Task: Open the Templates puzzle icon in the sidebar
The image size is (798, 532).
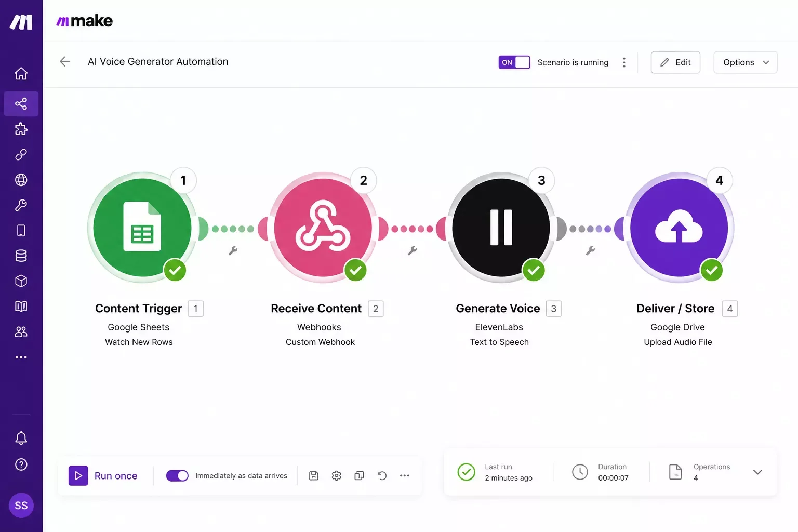Action: coord(21,129)
